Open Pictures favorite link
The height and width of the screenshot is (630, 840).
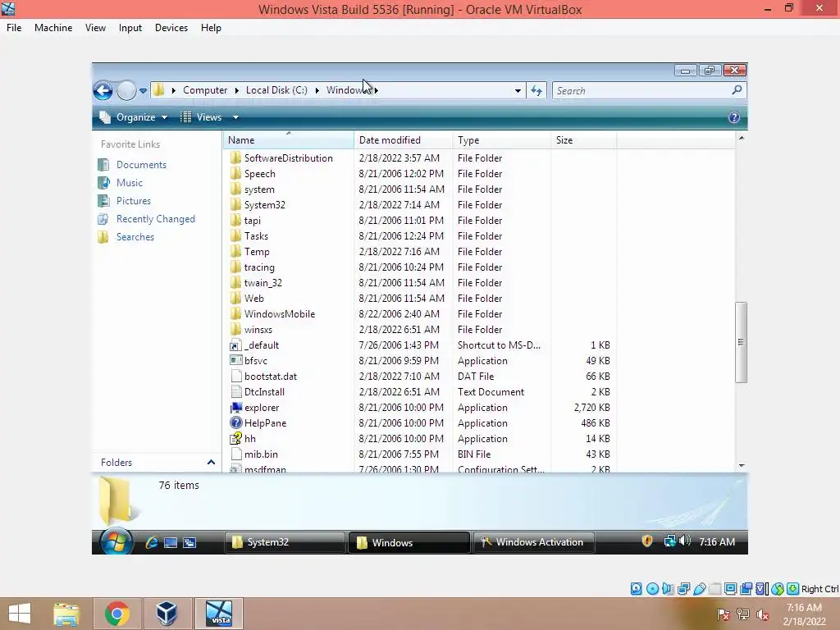[134, 201]
